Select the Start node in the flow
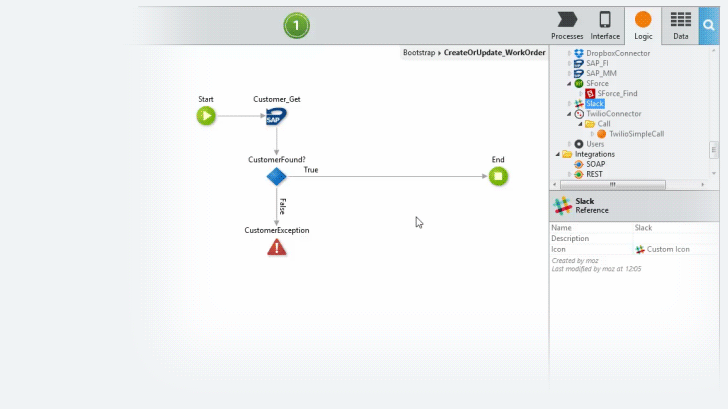 (206, 116)
